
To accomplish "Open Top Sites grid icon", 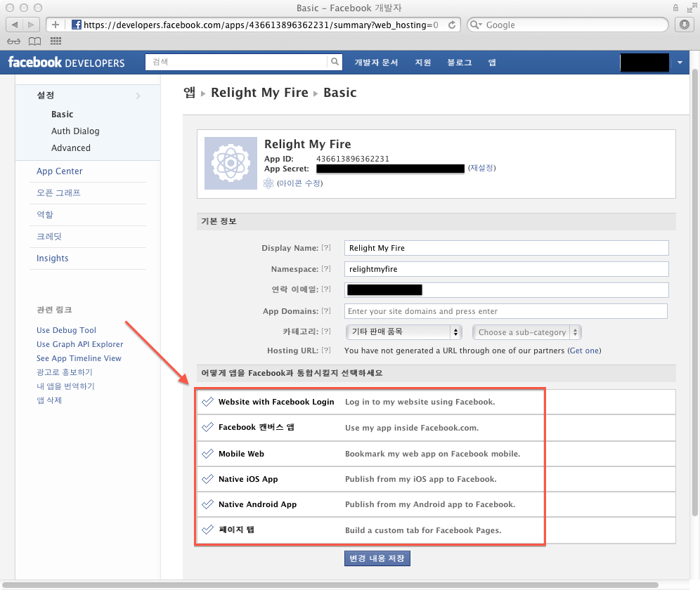I will coord(56,41).
